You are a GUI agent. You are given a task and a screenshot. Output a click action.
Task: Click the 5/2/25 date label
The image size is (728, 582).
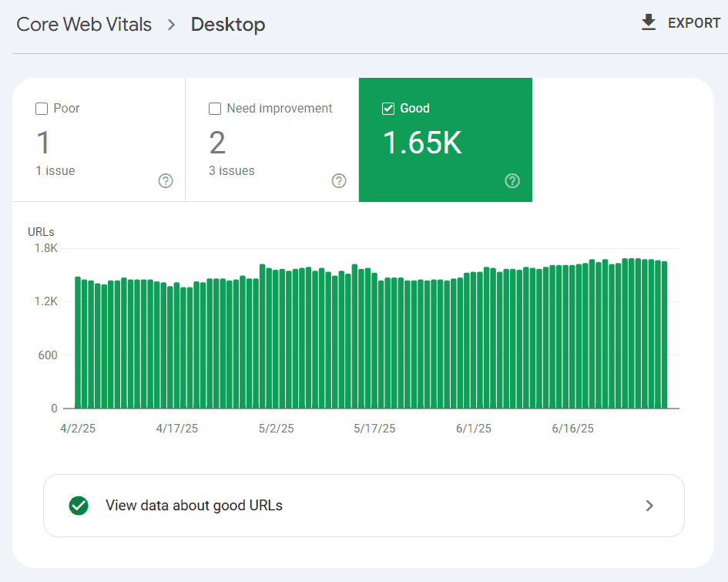277,429
